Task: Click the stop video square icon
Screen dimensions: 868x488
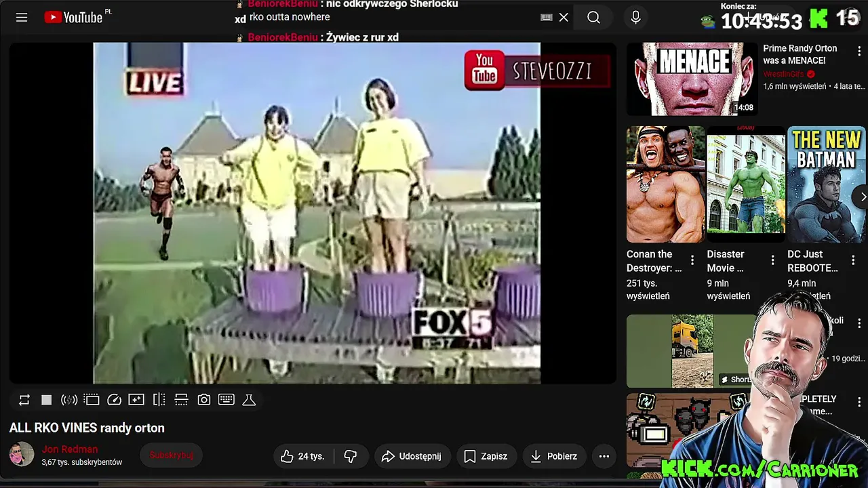Action: (47, 400)
